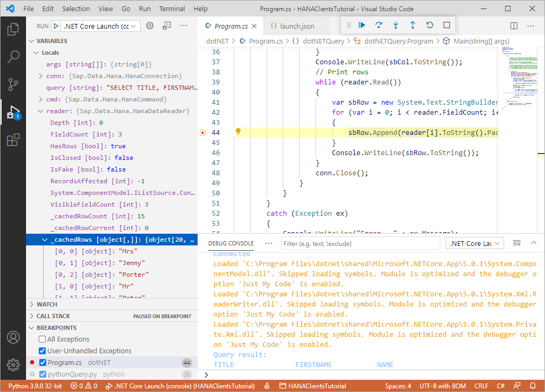Viewport: 545px width, 392px height.
Task: Collapse the _cachedRows variable
Action: coord(45,240)
